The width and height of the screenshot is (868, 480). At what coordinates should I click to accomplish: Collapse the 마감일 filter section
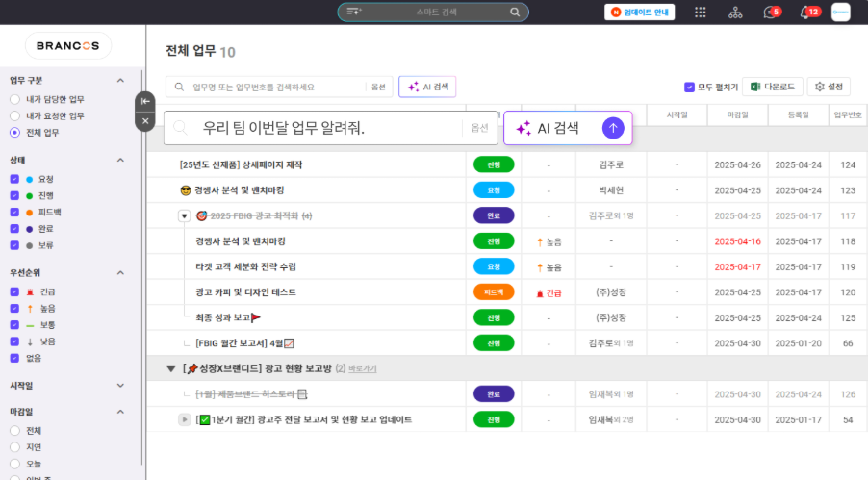120,412
